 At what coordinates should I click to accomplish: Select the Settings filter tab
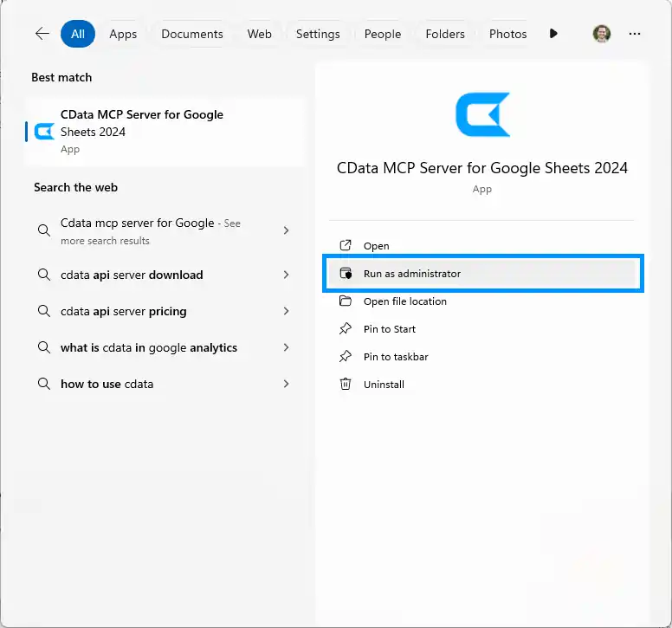click(x=318, y=34)
